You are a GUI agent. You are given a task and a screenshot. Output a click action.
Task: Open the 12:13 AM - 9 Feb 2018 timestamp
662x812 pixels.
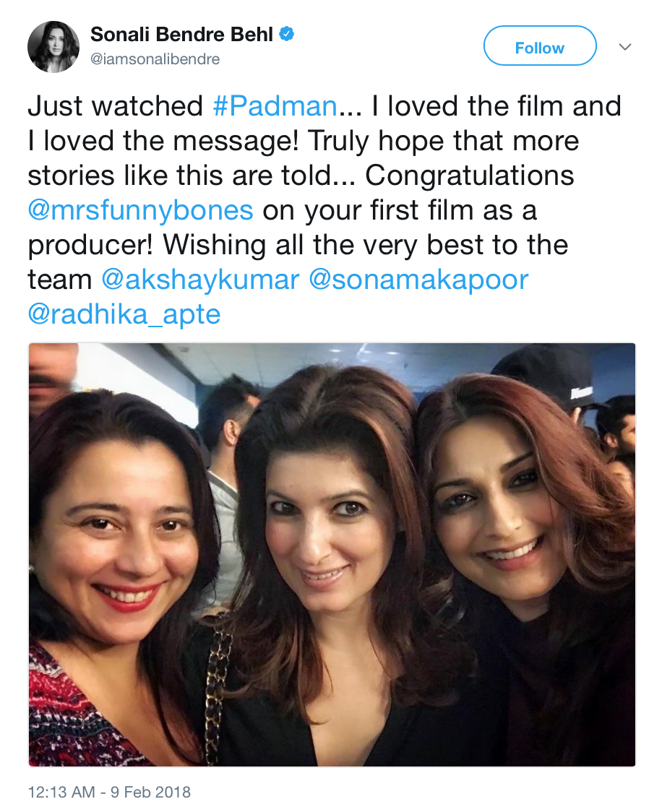pos(109,792)
